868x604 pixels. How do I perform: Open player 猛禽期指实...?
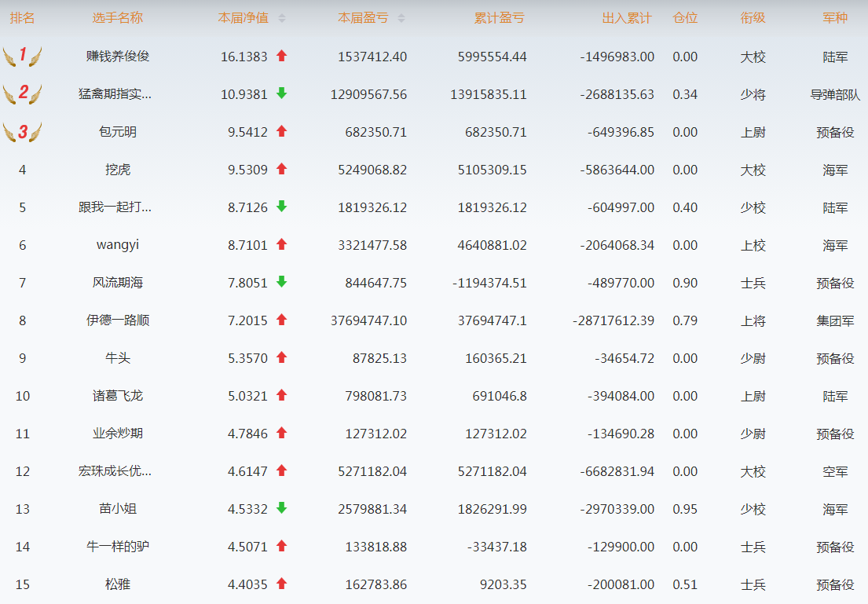115,94
